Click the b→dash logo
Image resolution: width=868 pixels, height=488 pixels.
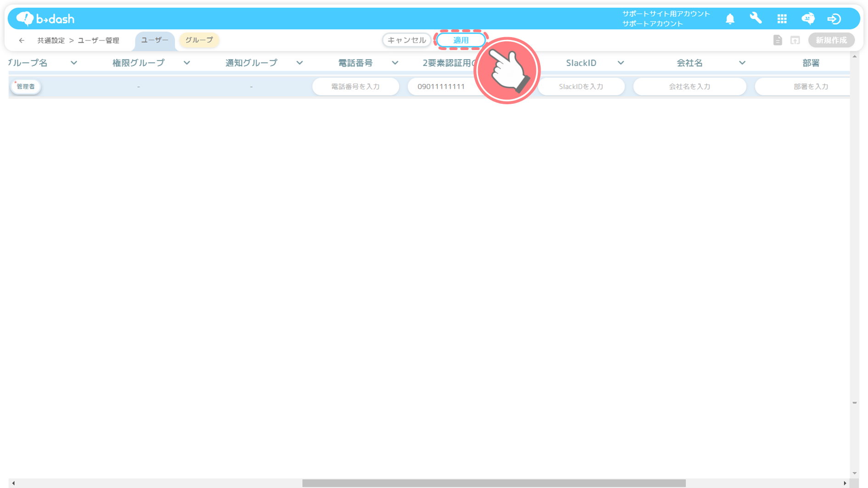(45, 18)
